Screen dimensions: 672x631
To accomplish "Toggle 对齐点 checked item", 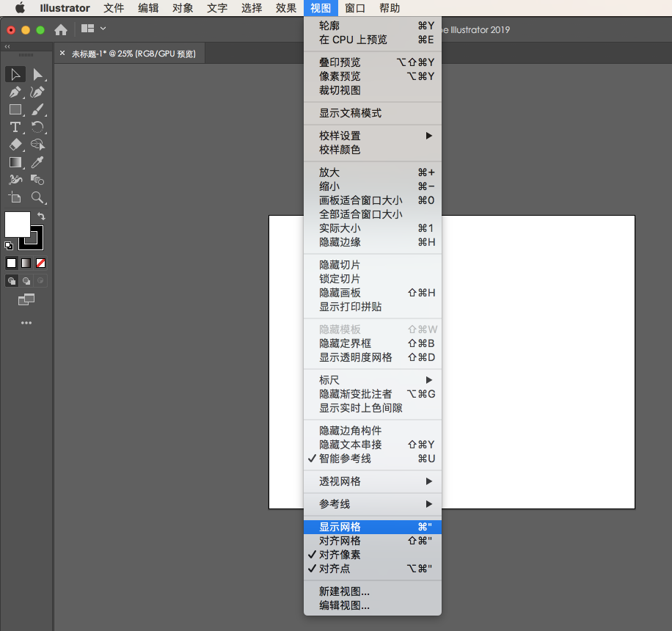I will 373,569.
